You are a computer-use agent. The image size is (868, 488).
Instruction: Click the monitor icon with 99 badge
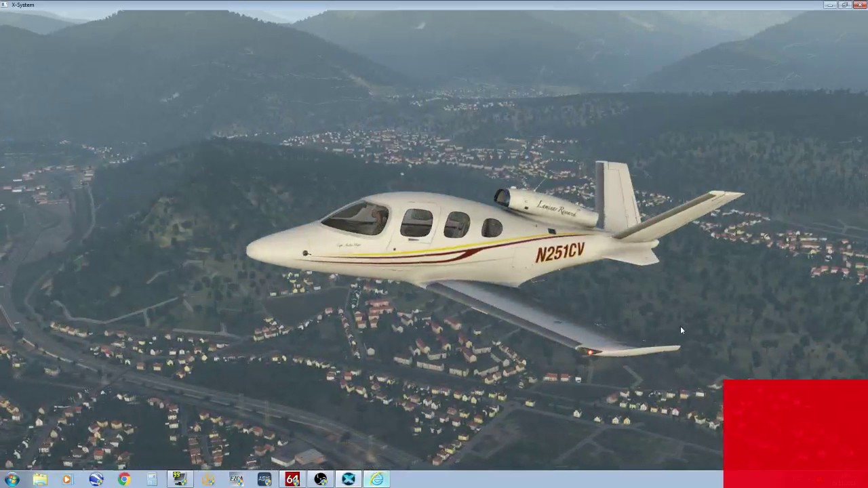[180, 479]
